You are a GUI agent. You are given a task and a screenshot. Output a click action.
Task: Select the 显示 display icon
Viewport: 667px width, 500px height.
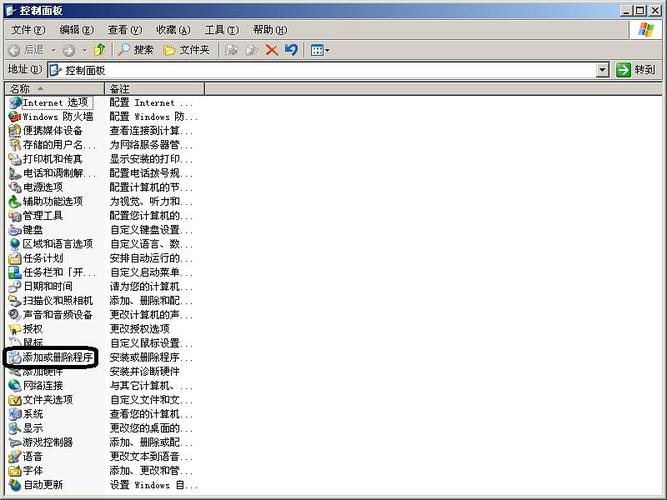click(x=15, y=428)
